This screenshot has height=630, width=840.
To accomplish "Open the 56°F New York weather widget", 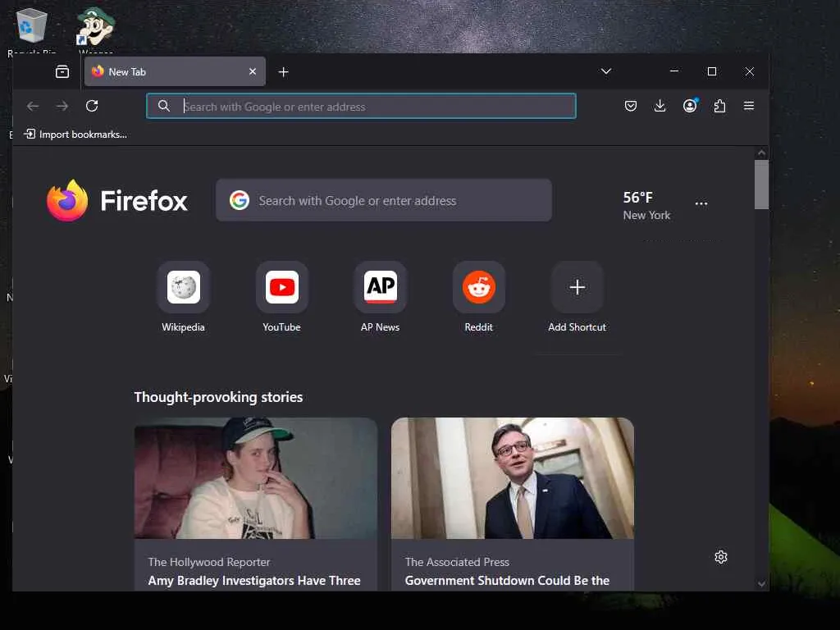I will [x=646, y=206].
